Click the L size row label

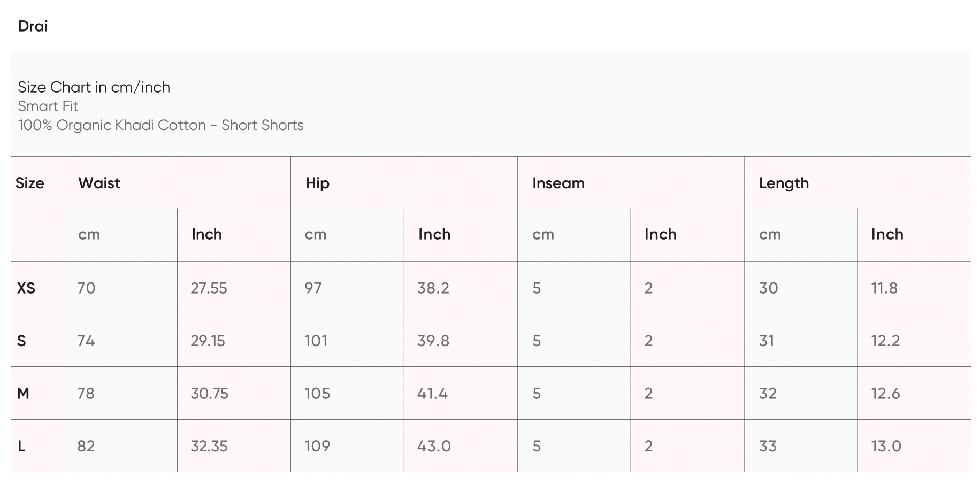click(21, 446)
